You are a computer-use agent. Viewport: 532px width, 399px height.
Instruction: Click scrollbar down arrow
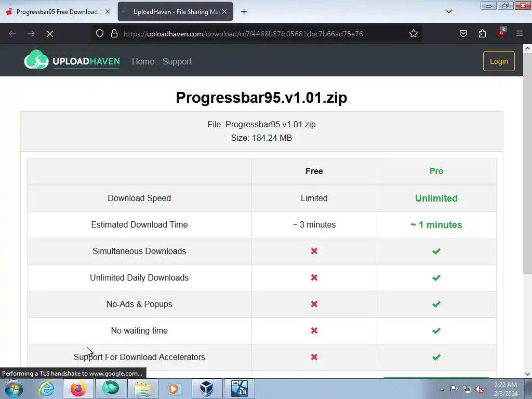pyautogui.click(x=527, y=374)
